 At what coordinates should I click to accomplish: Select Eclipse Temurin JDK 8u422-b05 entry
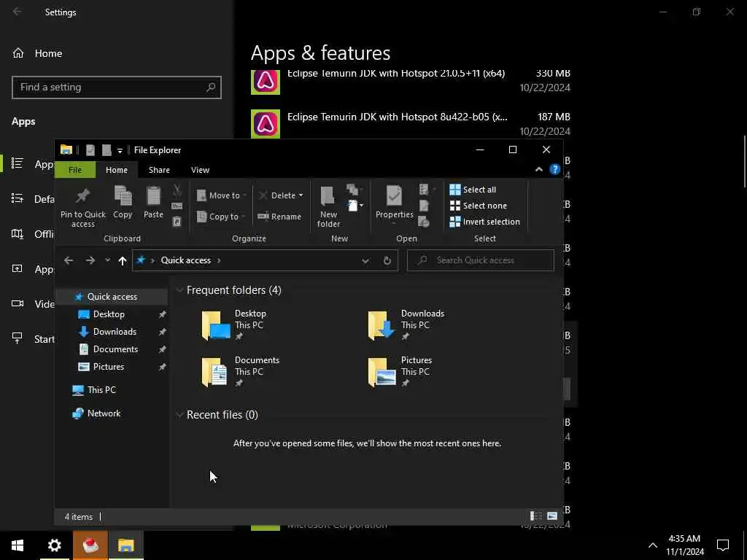(x=411, y=124)
